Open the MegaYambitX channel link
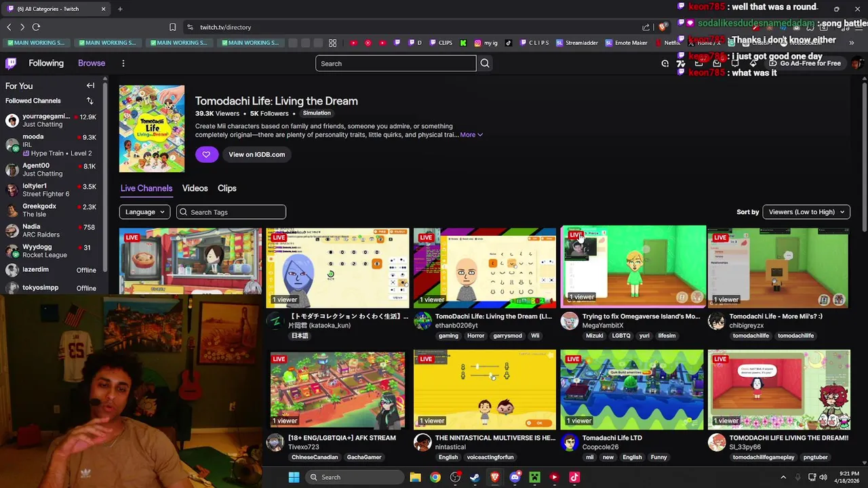This screenshot has height=488, width=868. coord(603,326)
